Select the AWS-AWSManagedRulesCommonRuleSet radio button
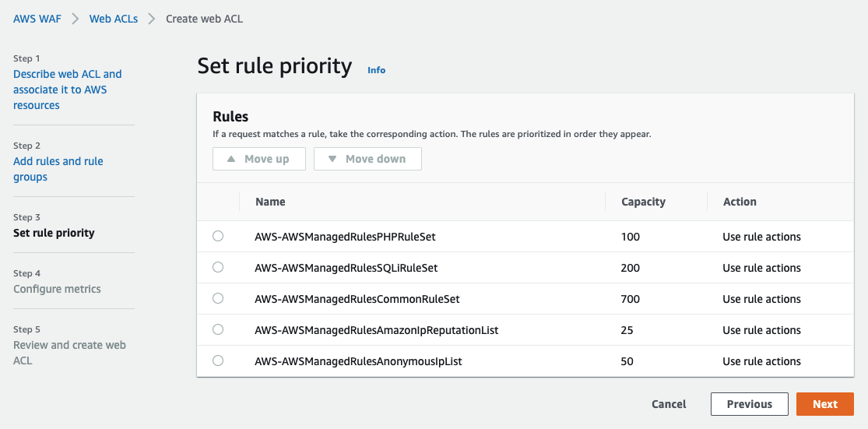The width and height of the screenshot is (868, 429). (218, 298)
